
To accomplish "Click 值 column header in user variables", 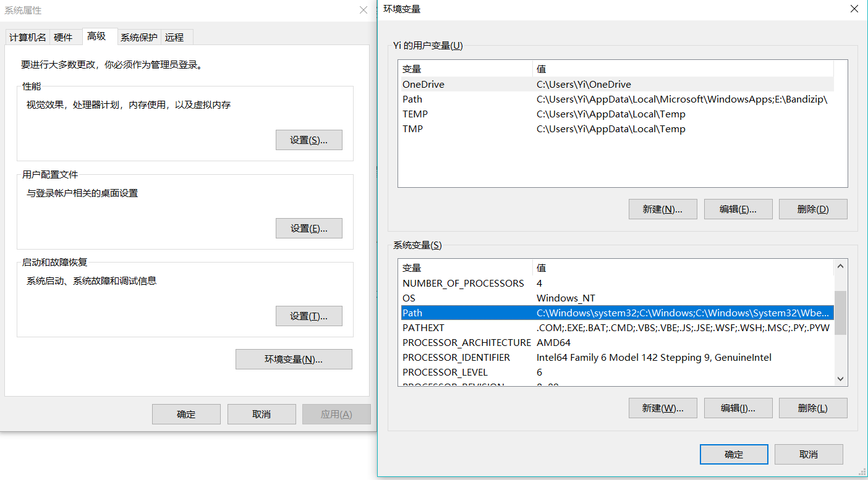I will click(x=683, y=69).
